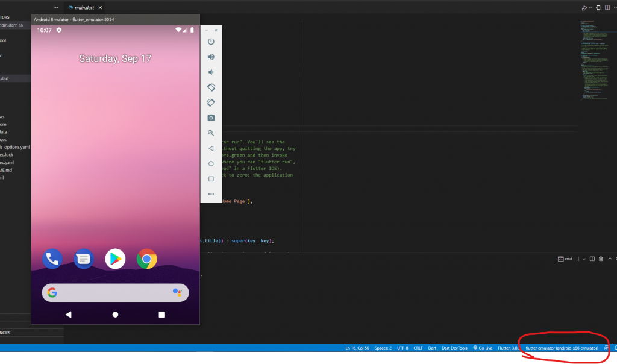Click the Home circle in emulator toolbar
Viewport: 617px width, 364px height.
(211, 164)
